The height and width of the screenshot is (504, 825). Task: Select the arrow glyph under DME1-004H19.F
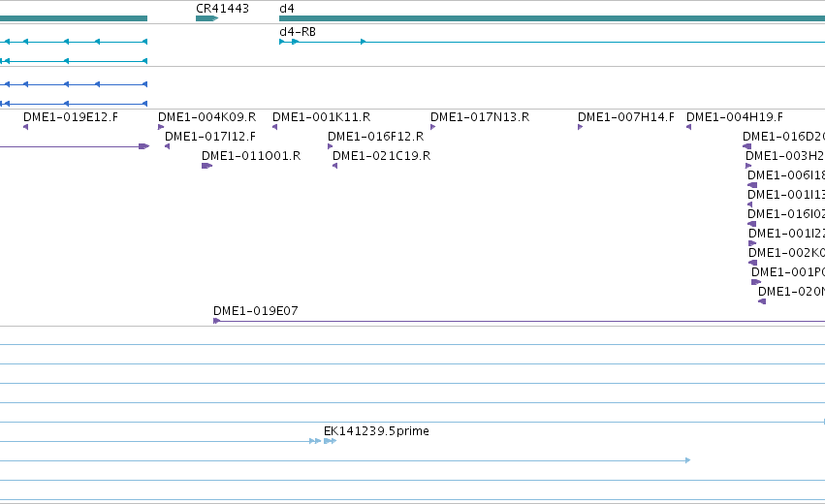point(688,127)
